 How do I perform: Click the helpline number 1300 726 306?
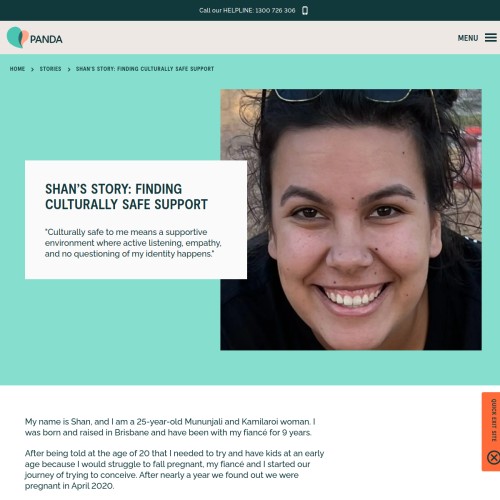(275, 11)
